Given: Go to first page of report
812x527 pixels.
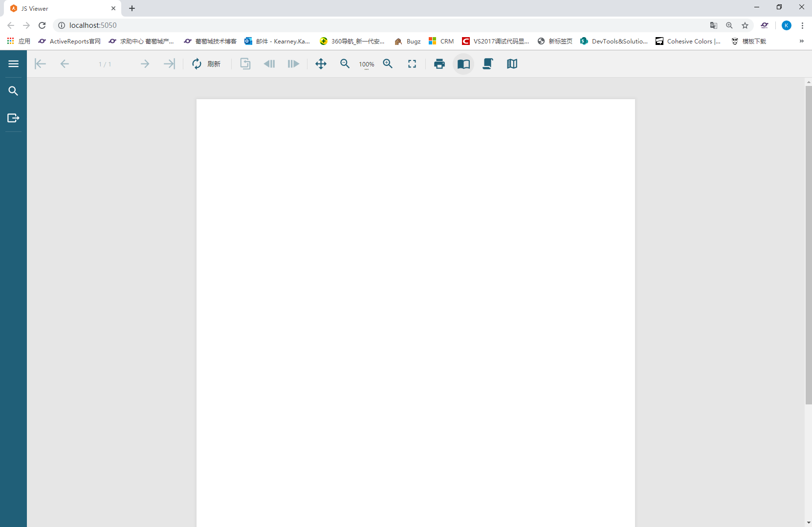Looking at the screenshot, I should click(x=41, y=64).
